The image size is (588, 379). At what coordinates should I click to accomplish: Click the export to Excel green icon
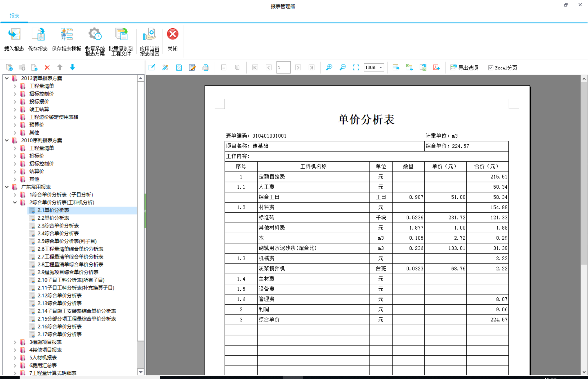click(409, 67)
